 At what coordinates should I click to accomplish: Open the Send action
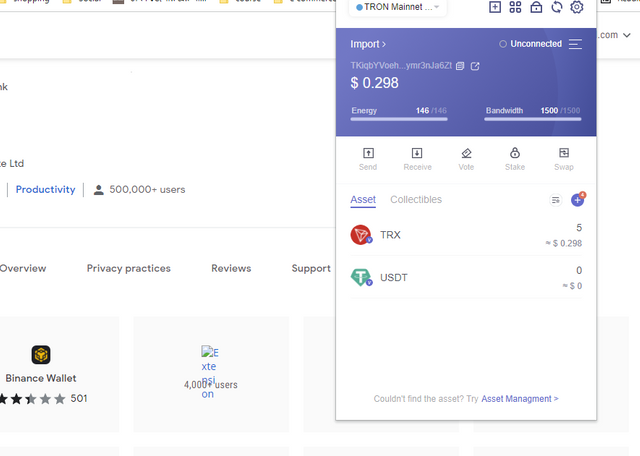tap(368, 159)
